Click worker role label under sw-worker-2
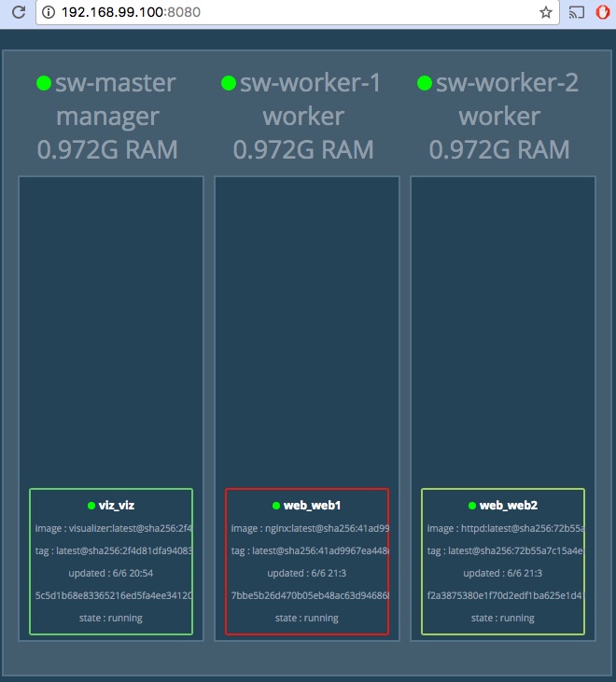Viewport: 616px width, 682px height. [x=499, y=117]
